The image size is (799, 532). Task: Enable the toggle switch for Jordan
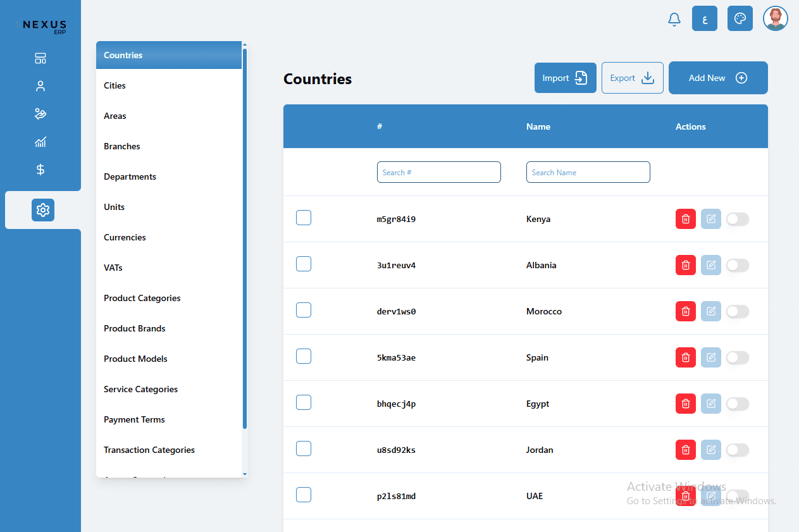click(737, 450)
